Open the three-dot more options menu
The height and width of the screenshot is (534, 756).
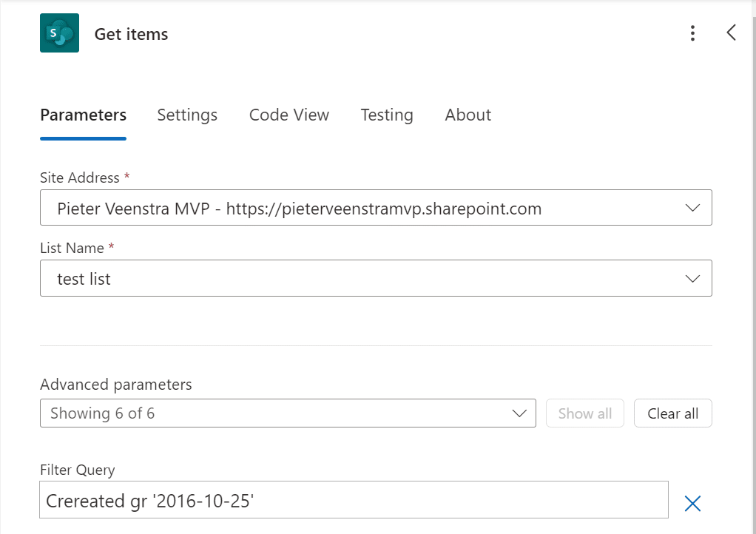[x=692, y=33]
